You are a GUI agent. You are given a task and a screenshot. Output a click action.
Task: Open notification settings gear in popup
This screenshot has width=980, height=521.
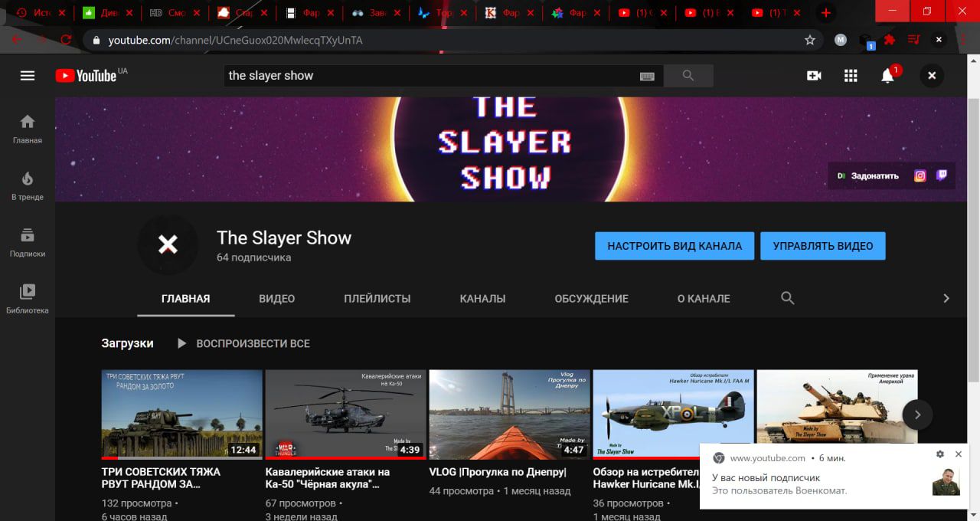[x=940, y=454]
